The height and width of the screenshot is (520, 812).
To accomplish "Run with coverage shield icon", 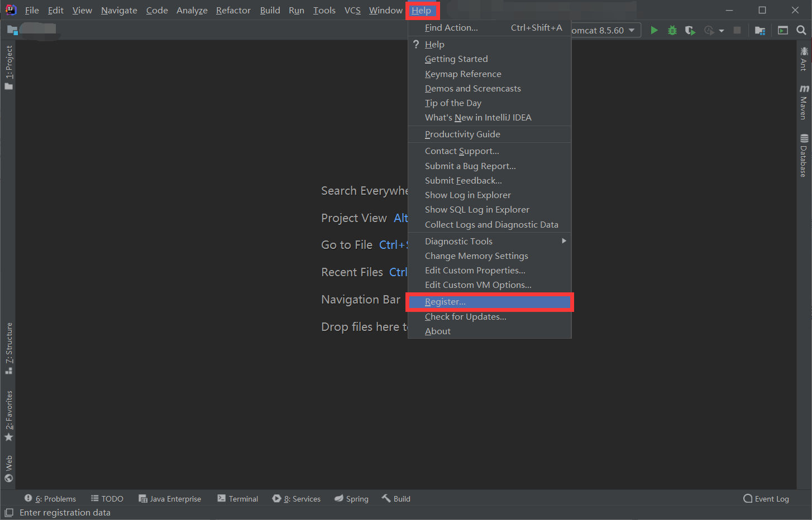I will 690,30.
